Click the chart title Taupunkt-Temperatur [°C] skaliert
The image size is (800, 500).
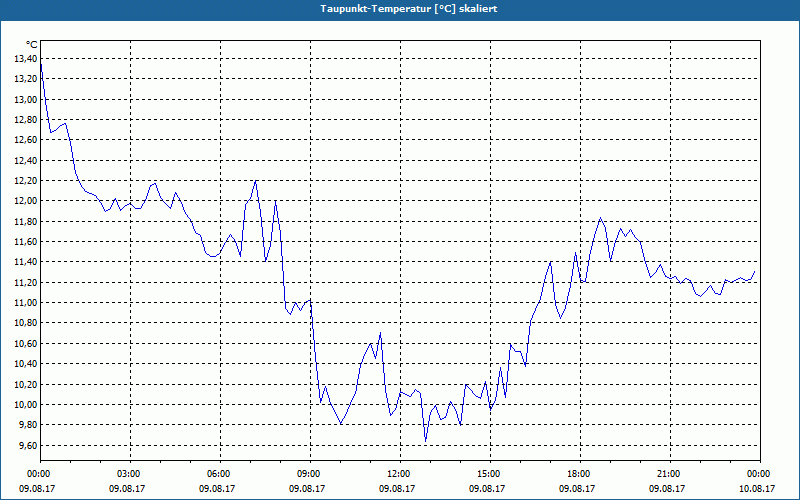click(x=408, y=9)
